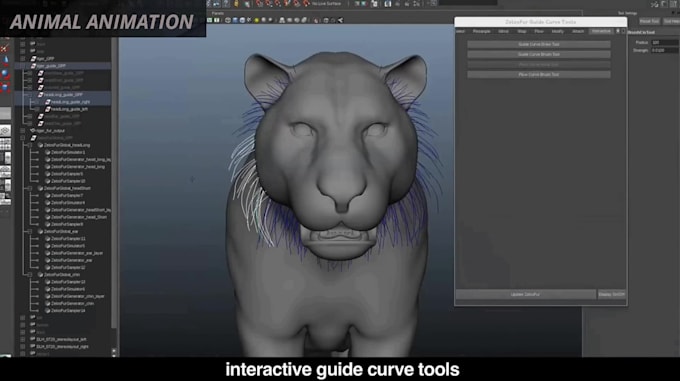Select ZelosFurGenerator_ear_layer node
Screen dimensions: 680x381
[x=77, y=253]
